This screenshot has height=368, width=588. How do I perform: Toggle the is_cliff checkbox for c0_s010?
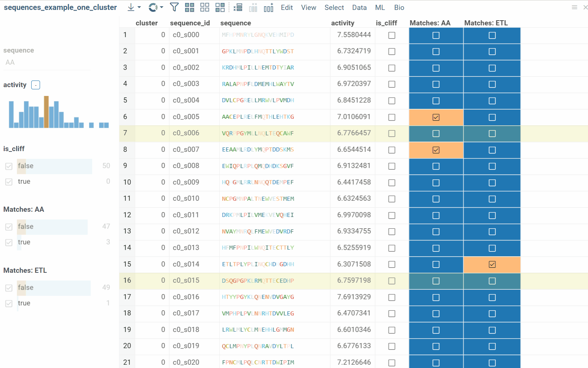(392, 199)
